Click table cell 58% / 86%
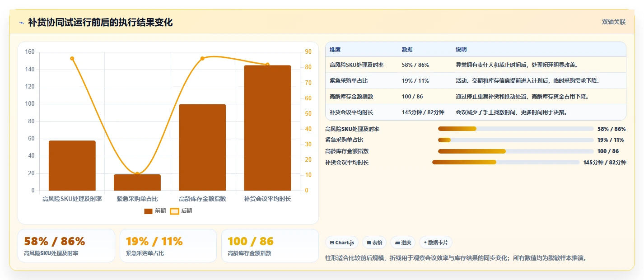Screen dimensions: 644x280 [x=415, y=65]
